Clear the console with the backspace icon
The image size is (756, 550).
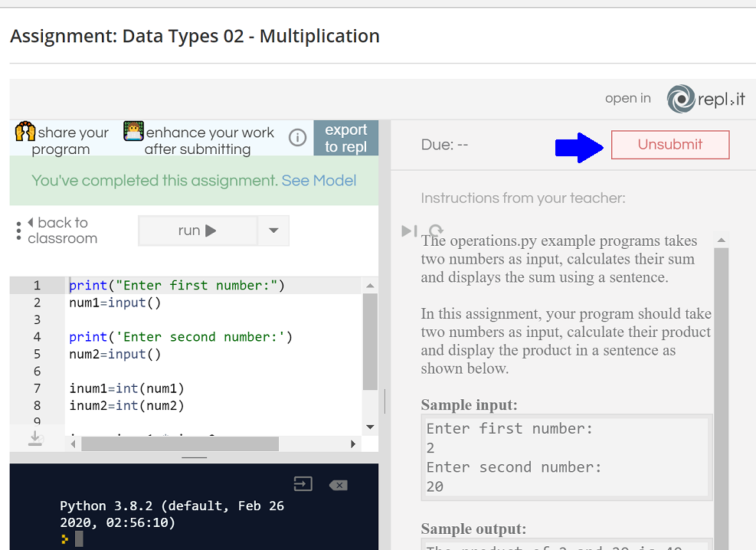coord(338,485)
